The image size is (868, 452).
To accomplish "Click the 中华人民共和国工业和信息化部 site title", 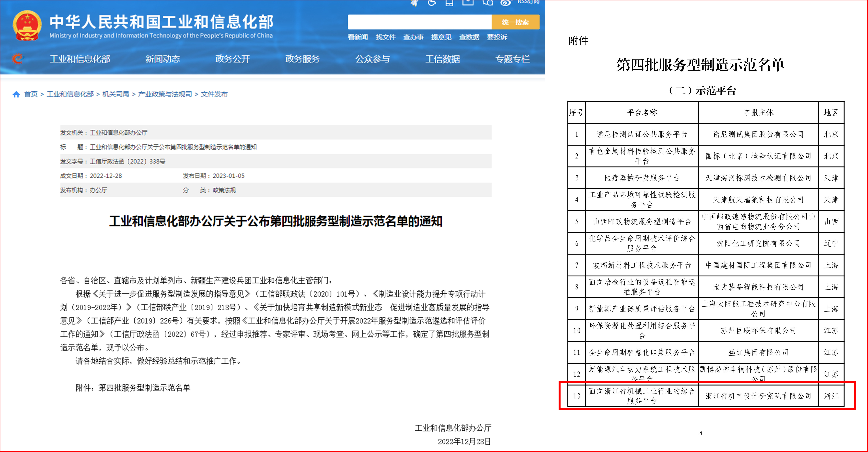I will [x=161, y=22].
